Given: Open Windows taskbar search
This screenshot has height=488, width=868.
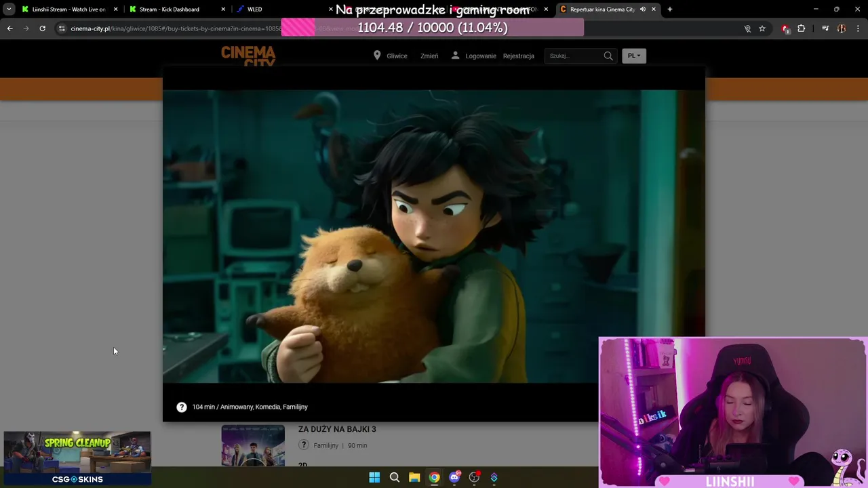Looking at the screenshot, I should click(395, 477).
